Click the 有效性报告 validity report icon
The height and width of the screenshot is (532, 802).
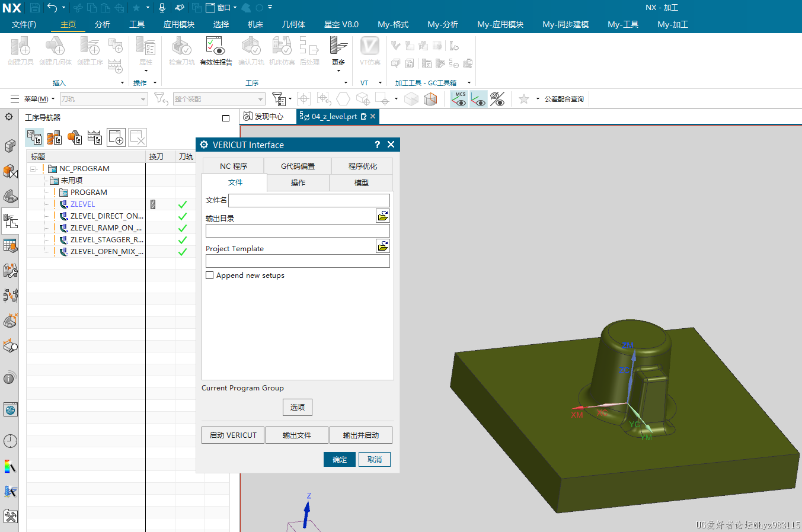[x=216, y=51]
